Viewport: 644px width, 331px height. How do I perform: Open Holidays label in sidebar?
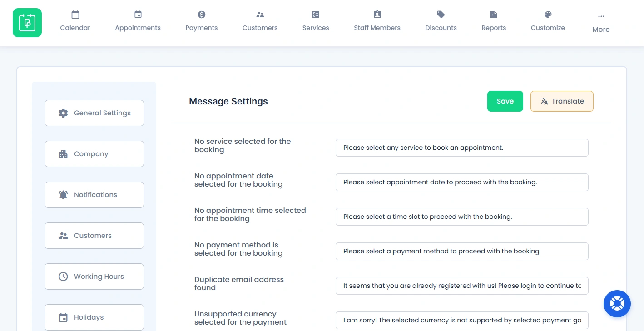coord(89,317)
